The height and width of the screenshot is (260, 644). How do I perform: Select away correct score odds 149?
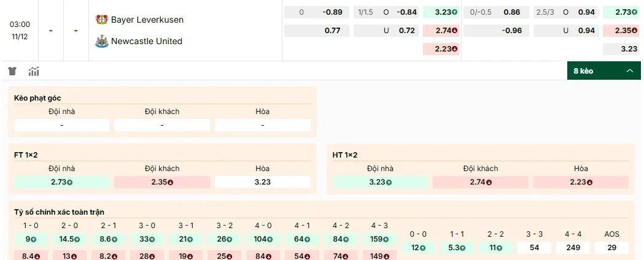coord(379,255)
